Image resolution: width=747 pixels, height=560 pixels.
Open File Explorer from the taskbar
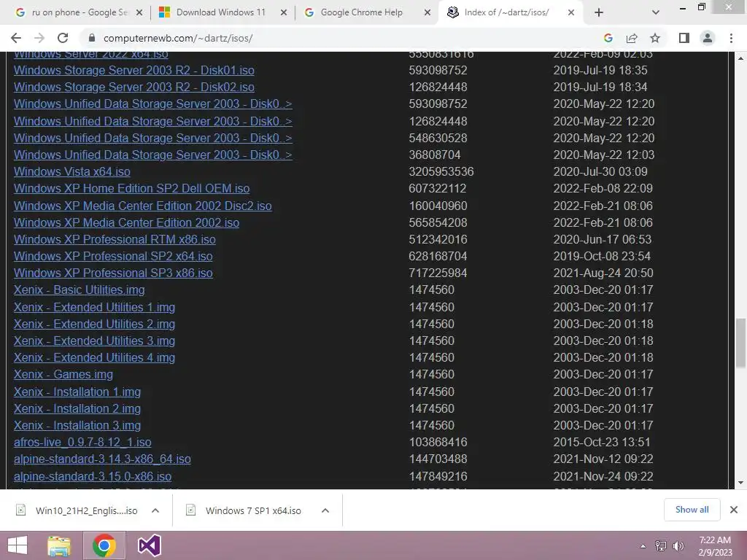[x=59, y=545]
